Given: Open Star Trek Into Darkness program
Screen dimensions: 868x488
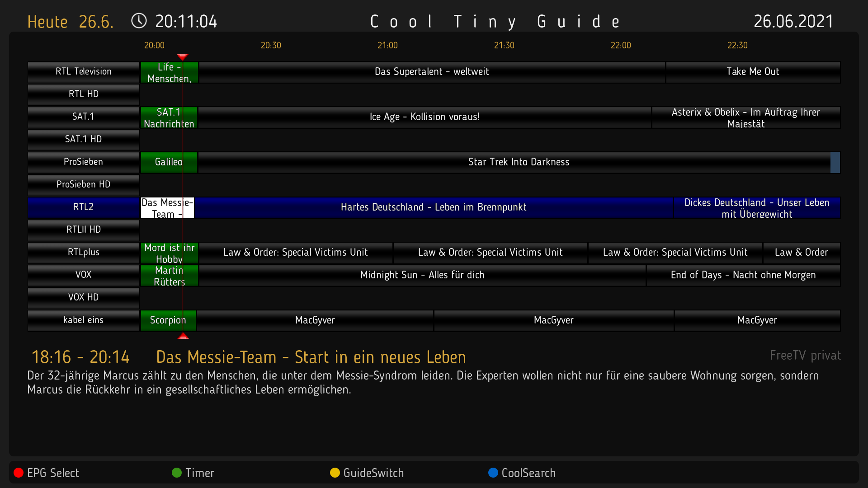Looking at the screenshot, I should point(518,162).
